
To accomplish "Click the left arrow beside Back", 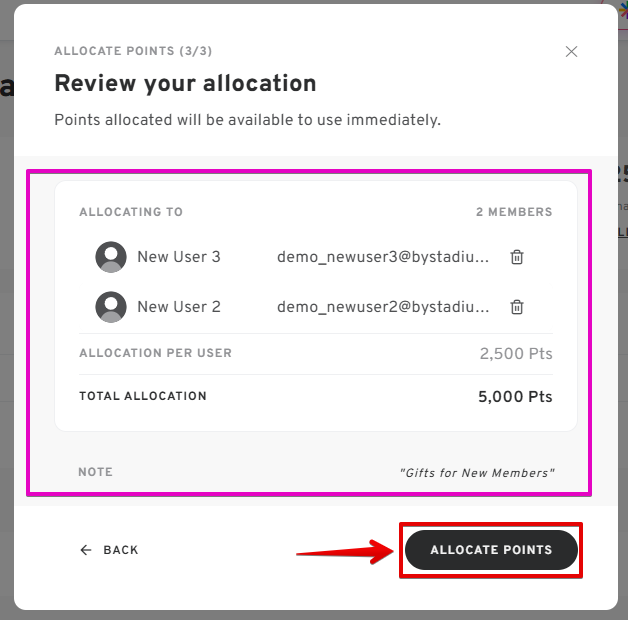I will click(x=86, y=550).
